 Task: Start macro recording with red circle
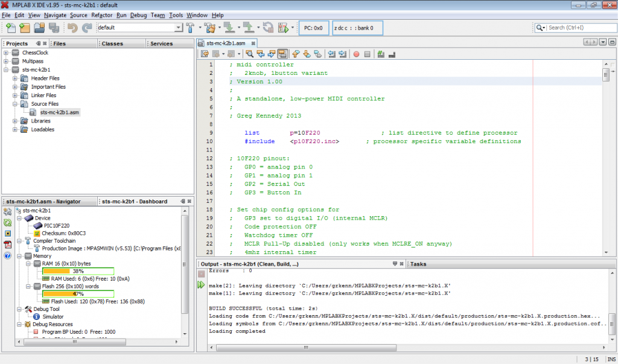point(356,54)
